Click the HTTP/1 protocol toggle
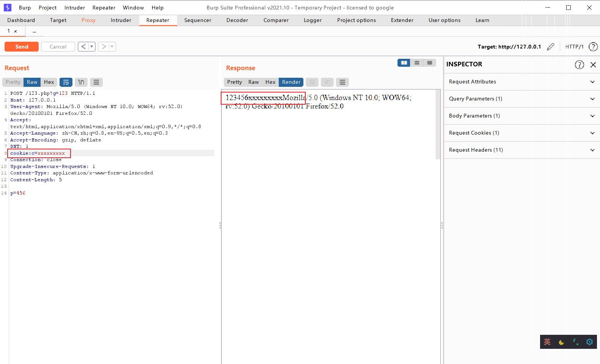 point(574,47)
